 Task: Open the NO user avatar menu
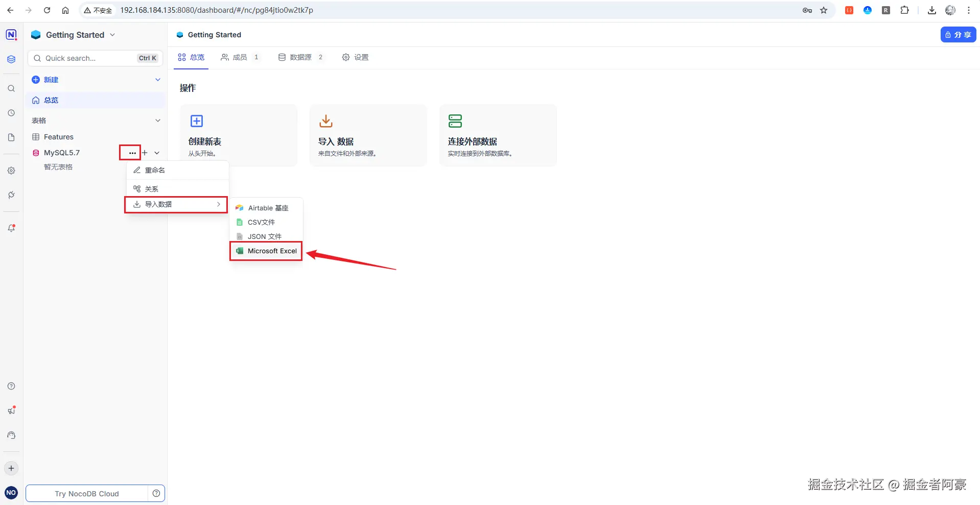click(11, 493)
